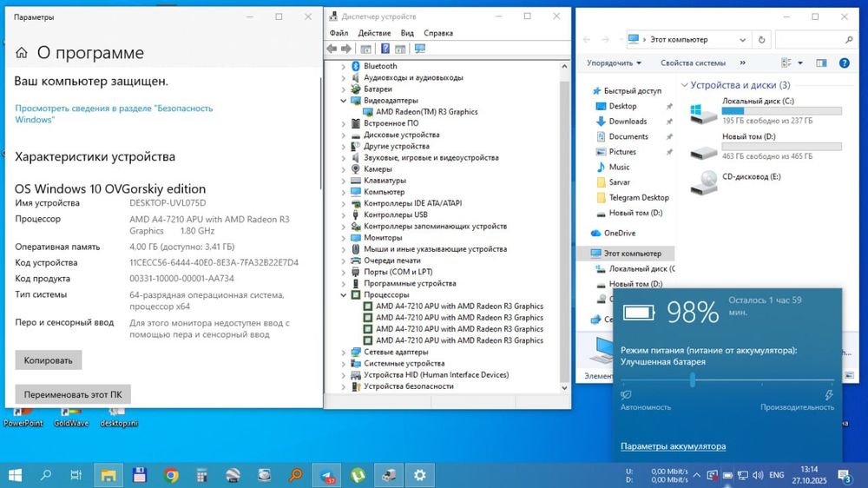Click the Help icon in Device Manager toolbar
The height and width of the screenshot is (488, 868).
click(385, 49)
